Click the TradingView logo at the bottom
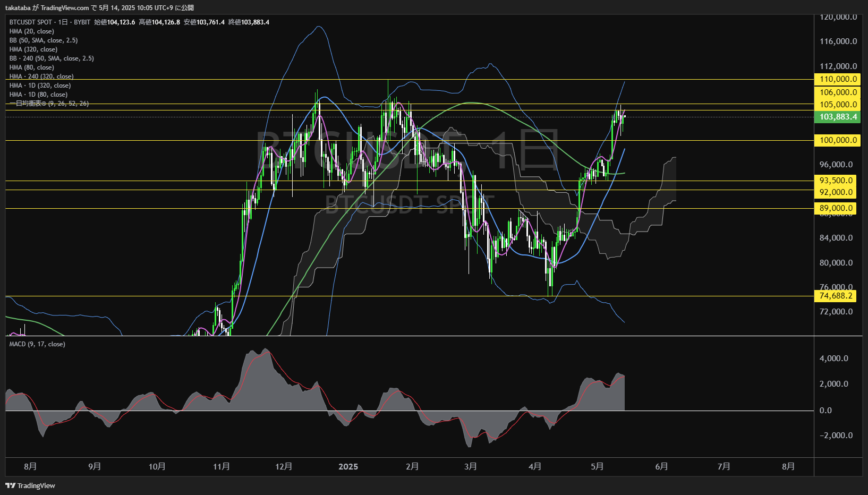The image size is (868, 495). [x=30, y=485]
